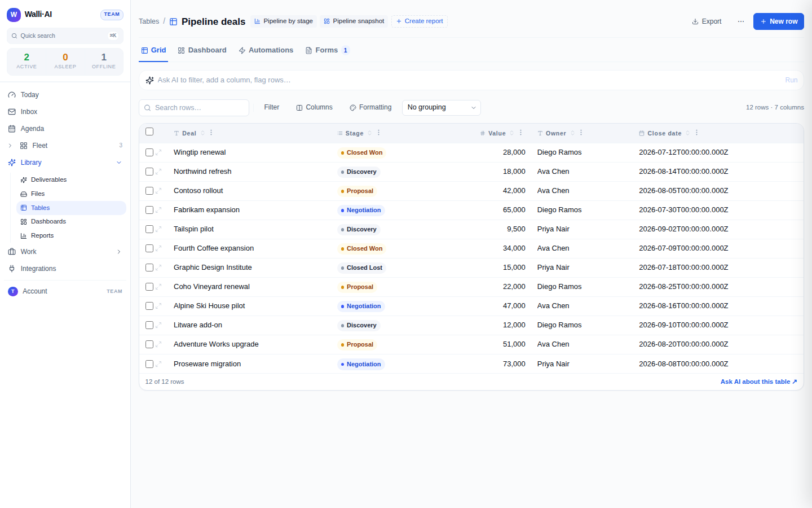This screenshot has width=812, height=508.
Task: Sort by the Owner column arrows
Action: point(572,133)
